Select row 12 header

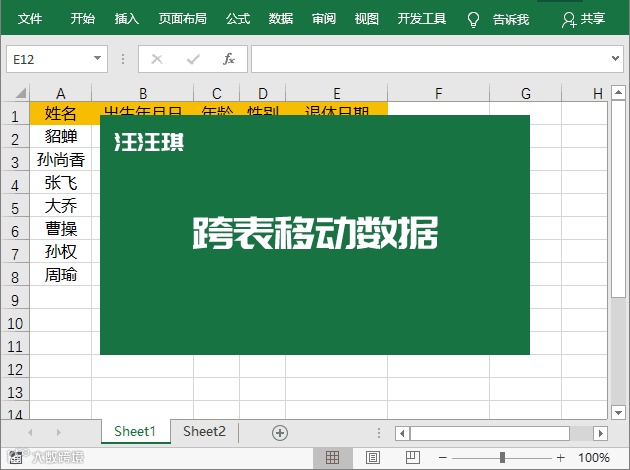click(x=15, y=369)
